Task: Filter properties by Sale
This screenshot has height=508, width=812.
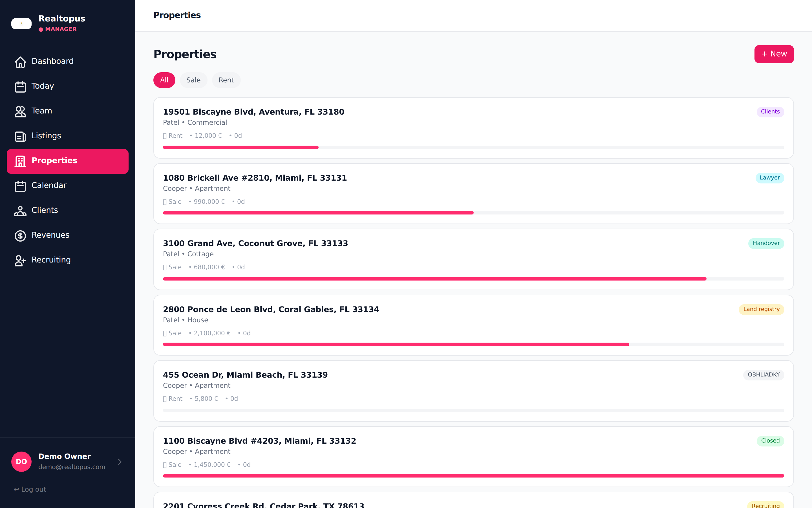Action: [193, 80]
